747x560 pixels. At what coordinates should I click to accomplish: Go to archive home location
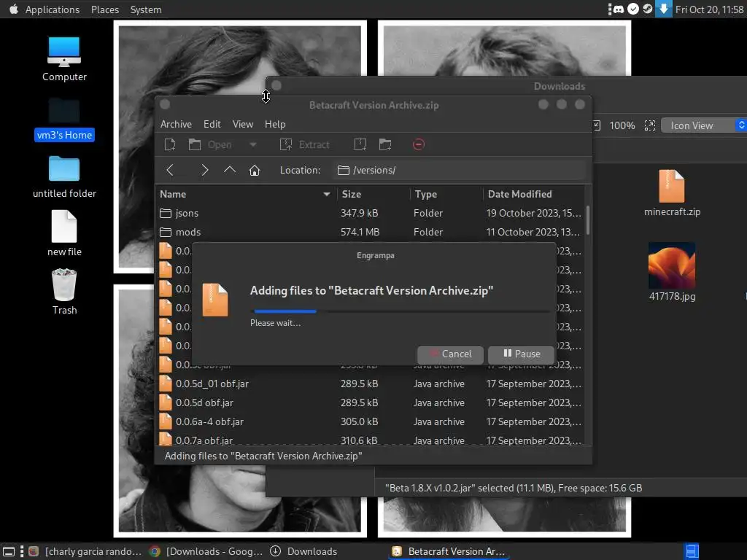[255, 170]
